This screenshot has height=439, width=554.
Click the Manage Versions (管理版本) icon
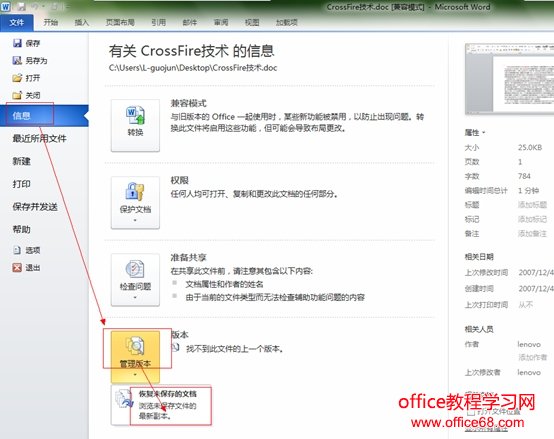tap(135, 345)
